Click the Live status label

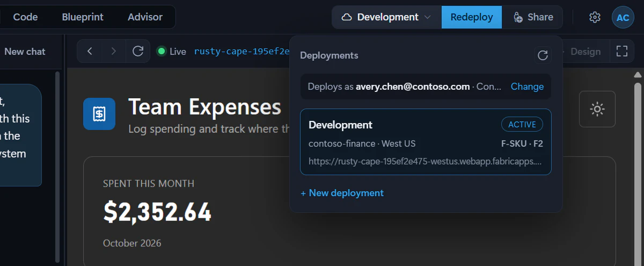(x=178, y=52)
